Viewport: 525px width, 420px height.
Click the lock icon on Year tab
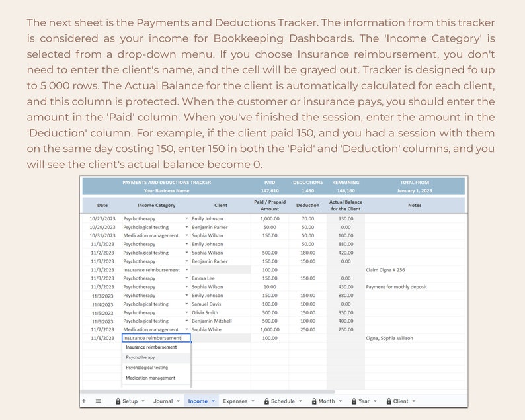click(x=354, y=401)
